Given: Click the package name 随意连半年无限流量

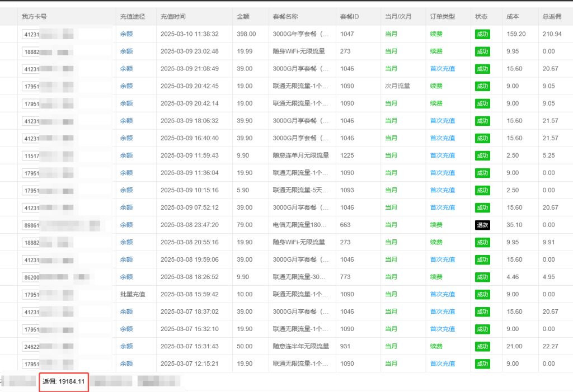Looking at the screenshot, I should (300, 346).
